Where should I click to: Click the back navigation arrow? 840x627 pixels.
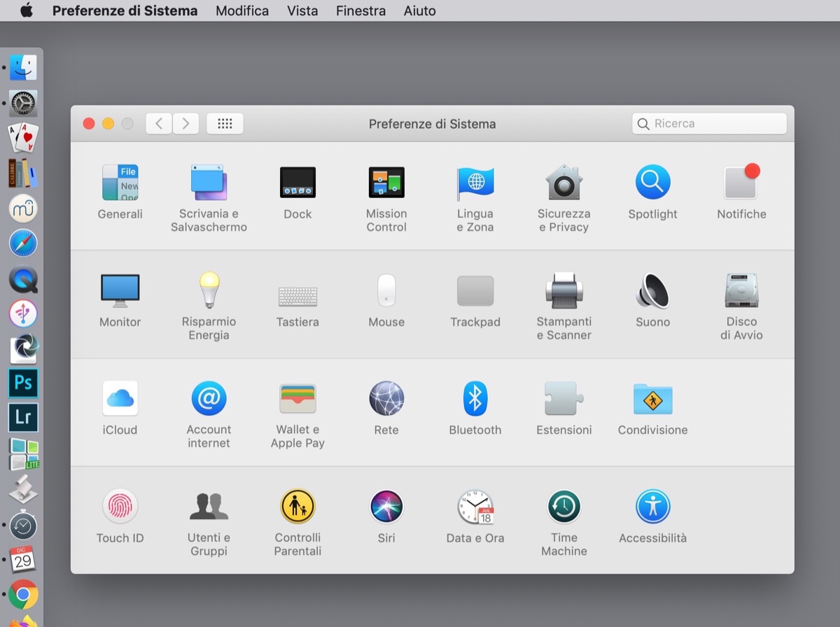(x=159, y=124)
